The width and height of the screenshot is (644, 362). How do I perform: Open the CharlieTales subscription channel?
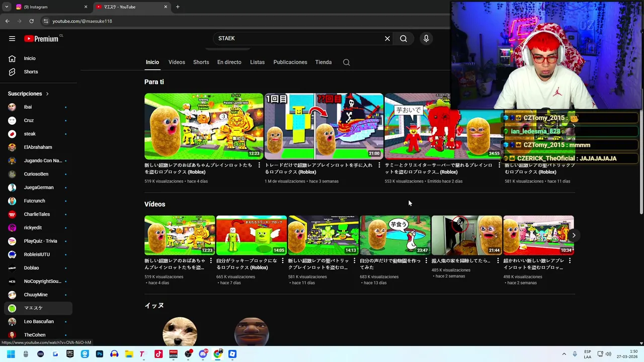tap(38, 214)
